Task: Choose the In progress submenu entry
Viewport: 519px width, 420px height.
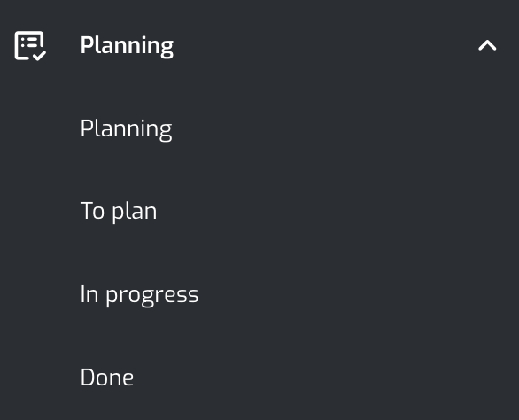Action: coord(139,294)
